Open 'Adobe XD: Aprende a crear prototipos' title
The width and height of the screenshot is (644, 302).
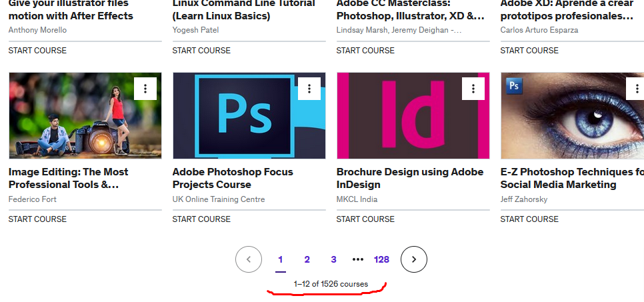(x=567, y=10)
